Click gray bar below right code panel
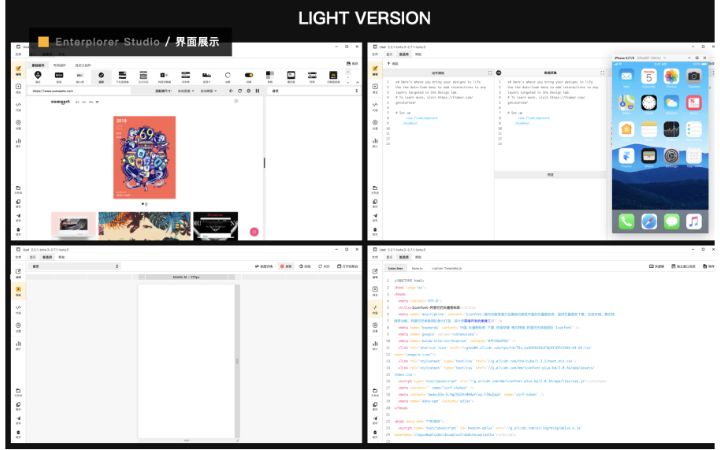Viewport: 720px width, 450px height. pyautogui.click(x=550, y=175)
